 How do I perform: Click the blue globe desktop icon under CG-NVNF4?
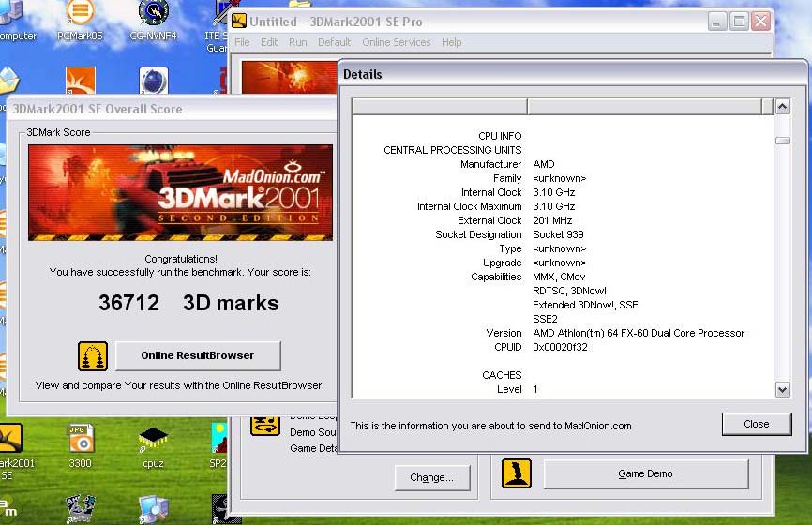(154, 81)
